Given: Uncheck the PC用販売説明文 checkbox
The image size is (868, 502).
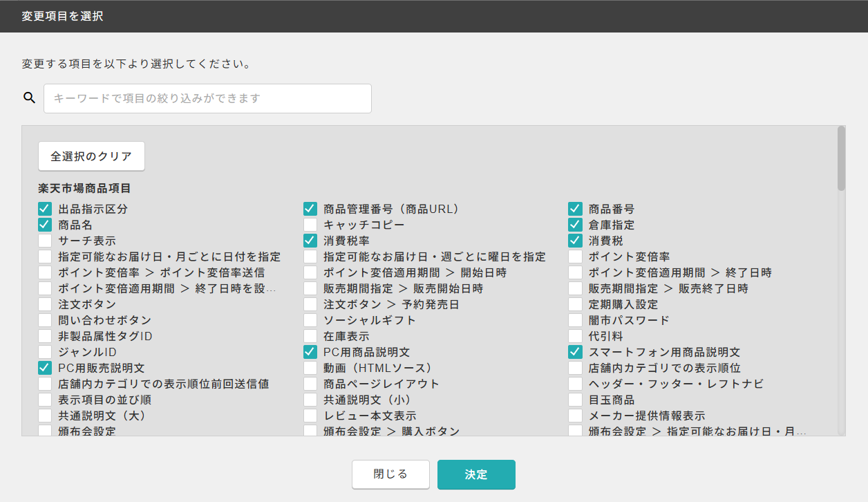Looking at the screenshot, I should pos(45,368).
